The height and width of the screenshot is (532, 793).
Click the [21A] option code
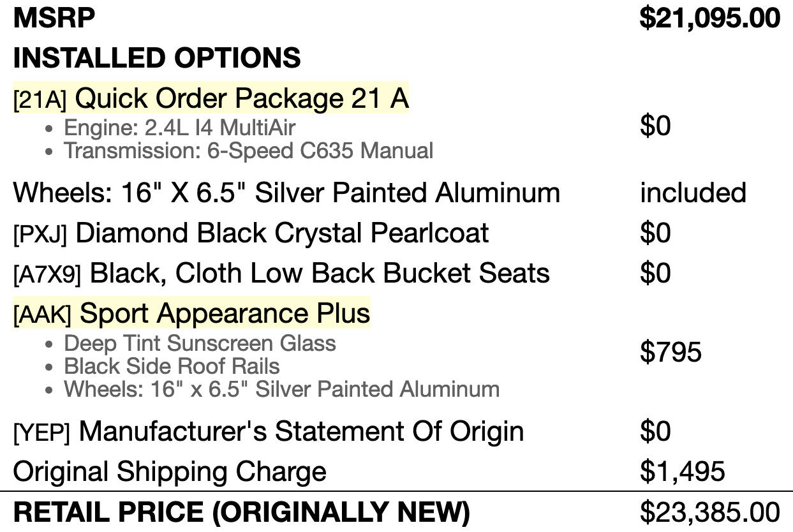pos(40,100)
